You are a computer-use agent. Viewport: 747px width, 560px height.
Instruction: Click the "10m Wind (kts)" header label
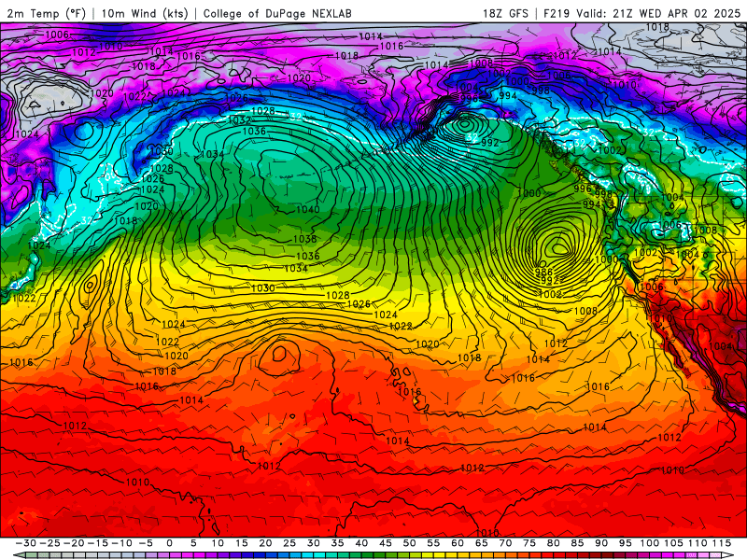point(145,13)
